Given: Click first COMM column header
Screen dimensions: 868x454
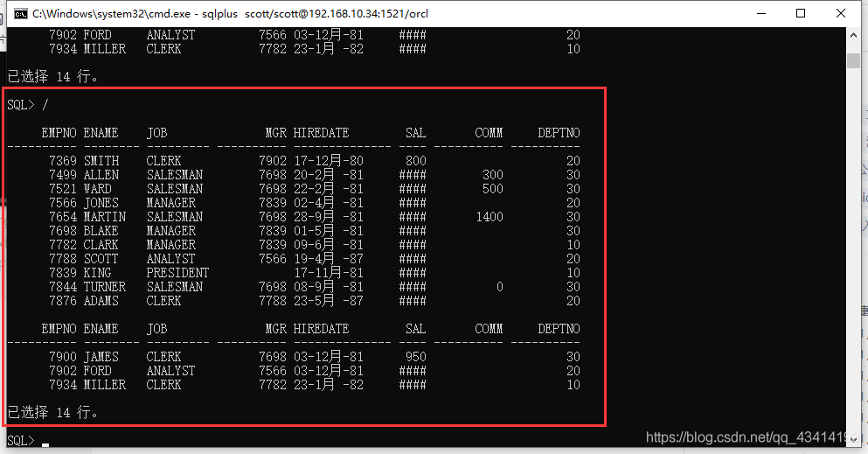Looking at the screenshot, I should tap(489, 133).
